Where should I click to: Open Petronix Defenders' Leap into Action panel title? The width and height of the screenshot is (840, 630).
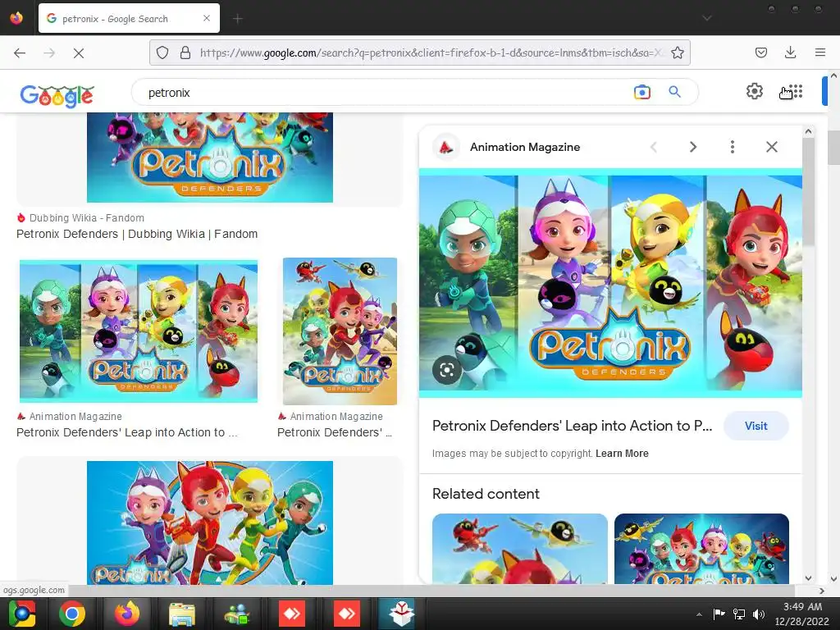coord(572,426)
